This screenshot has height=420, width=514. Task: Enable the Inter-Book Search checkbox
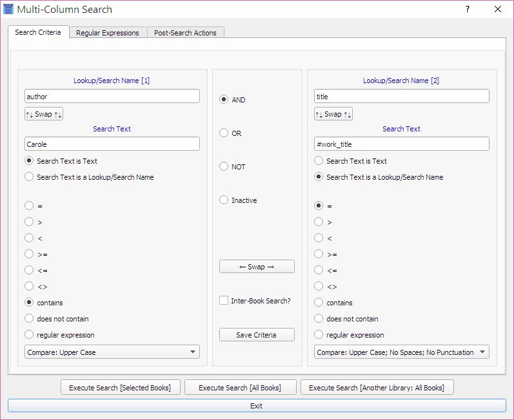tap(224, 301)
